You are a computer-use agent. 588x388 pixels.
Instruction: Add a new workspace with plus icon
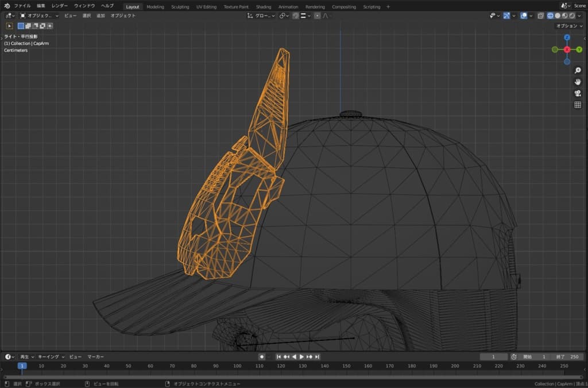point(388,7)
